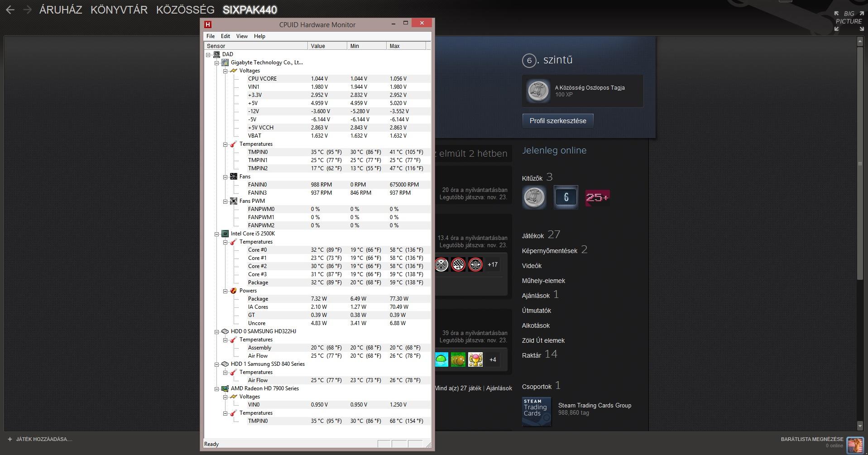Collapse the DAD root node

coord(208,54)
